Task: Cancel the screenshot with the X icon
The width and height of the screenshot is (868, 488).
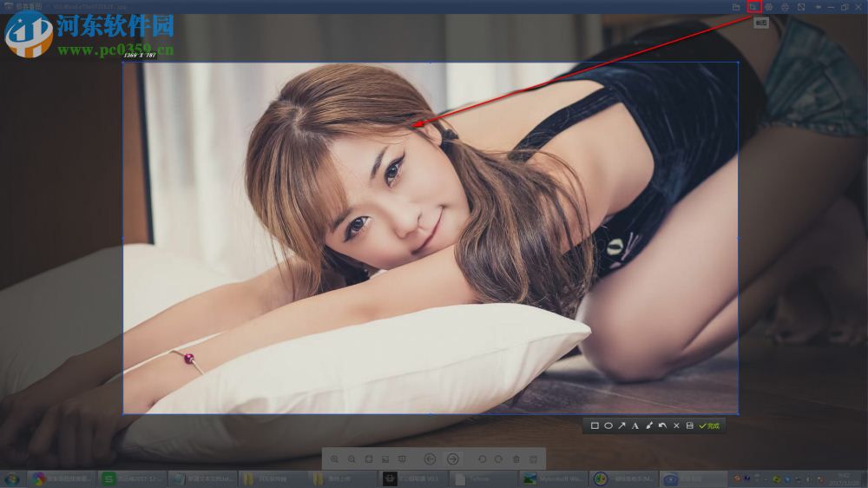Action: [x=676, y=425]
